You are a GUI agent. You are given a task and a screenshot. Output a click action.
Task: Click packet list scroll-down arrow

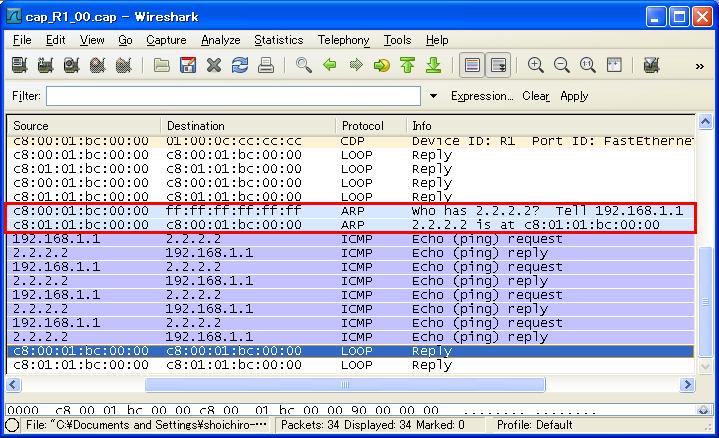tap(705, 366)
